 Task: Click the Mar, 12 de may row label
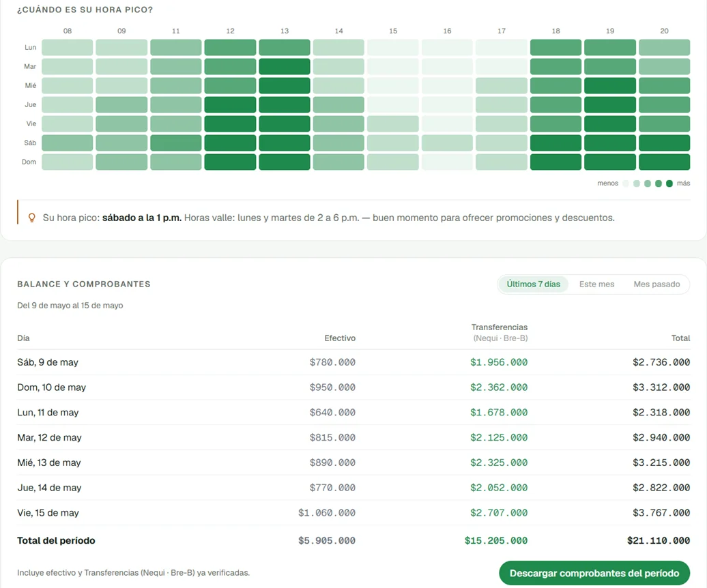(x=50, y=437)
